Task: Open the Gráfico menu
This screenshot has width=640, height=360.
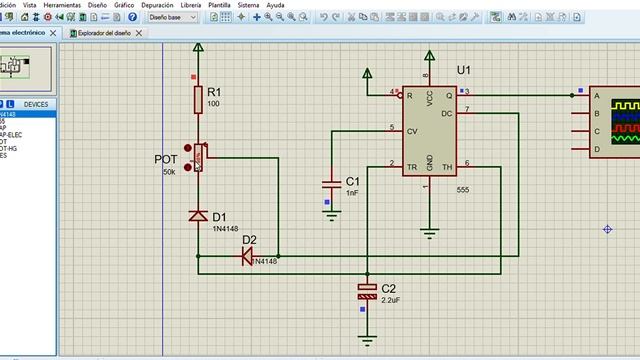Action: 124,5
